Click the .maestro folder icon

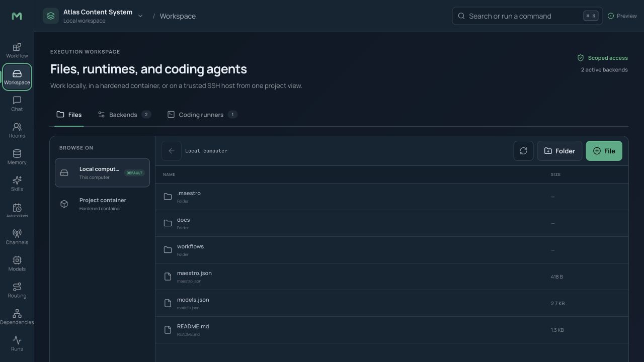pos(168,197)
